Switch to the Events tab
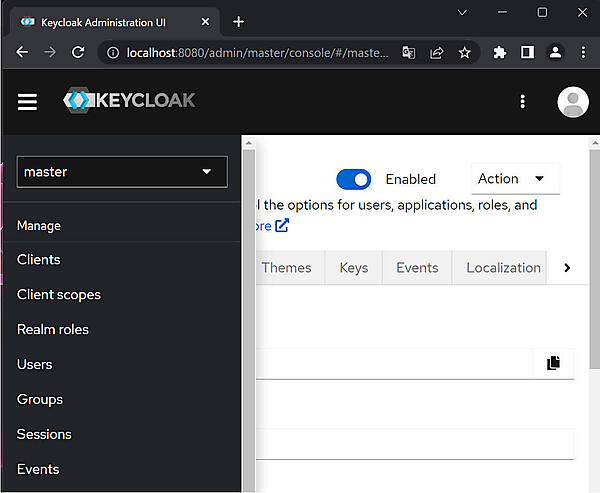 pyautogui.click(x=417, y=268)
